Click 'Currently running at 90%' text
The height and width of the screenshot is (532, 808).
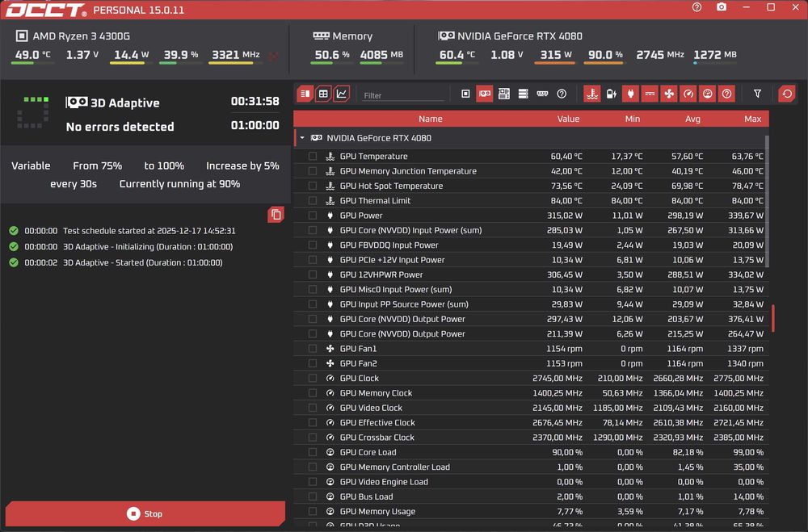179,184
